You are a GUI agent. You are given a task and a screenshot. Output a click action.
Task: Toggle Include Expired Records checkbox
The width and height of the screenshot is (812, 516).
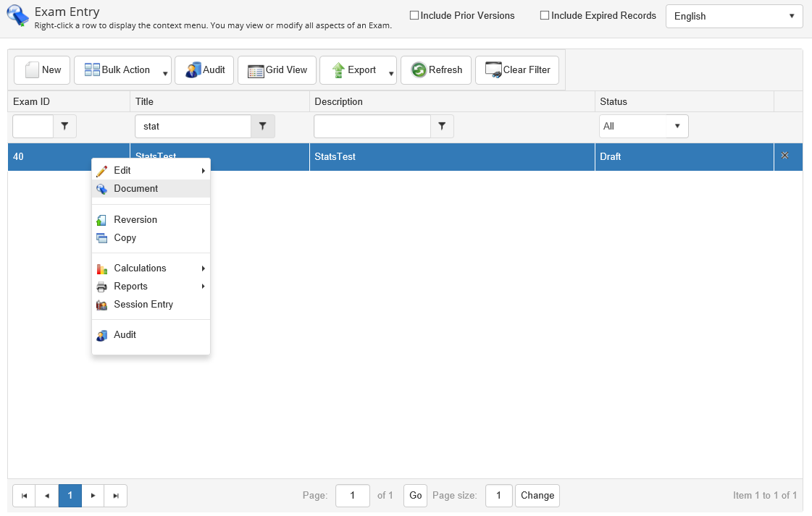(545, 15)
